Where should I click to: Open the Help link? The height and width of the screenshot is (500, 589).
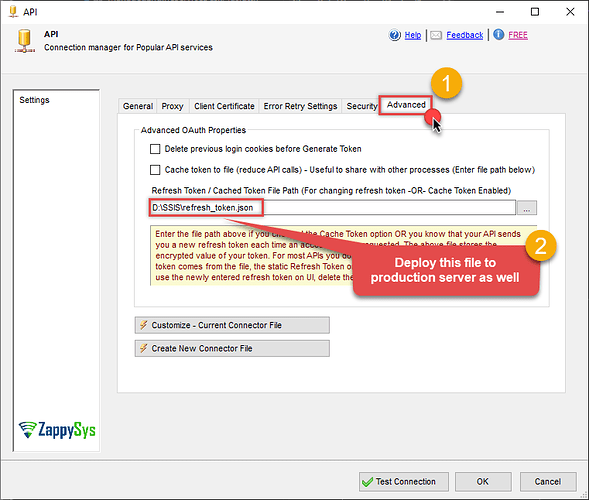coord(413,35)
